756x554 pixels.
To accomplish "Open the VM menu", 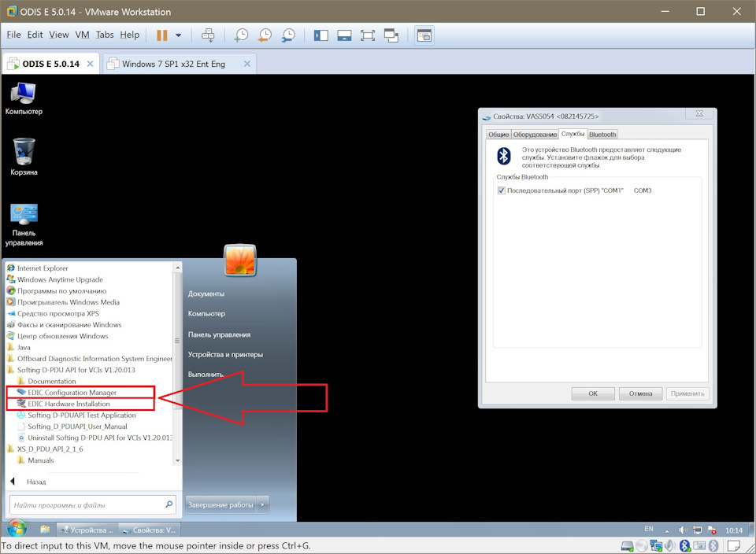I will pyautogui.click(x=82, y=35).
